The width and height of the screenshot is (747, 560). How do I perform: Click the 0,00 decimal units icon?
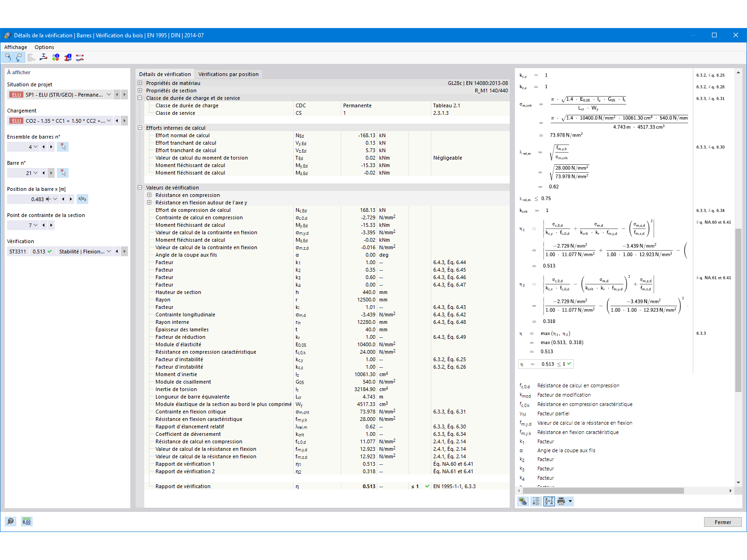point(27,521)
